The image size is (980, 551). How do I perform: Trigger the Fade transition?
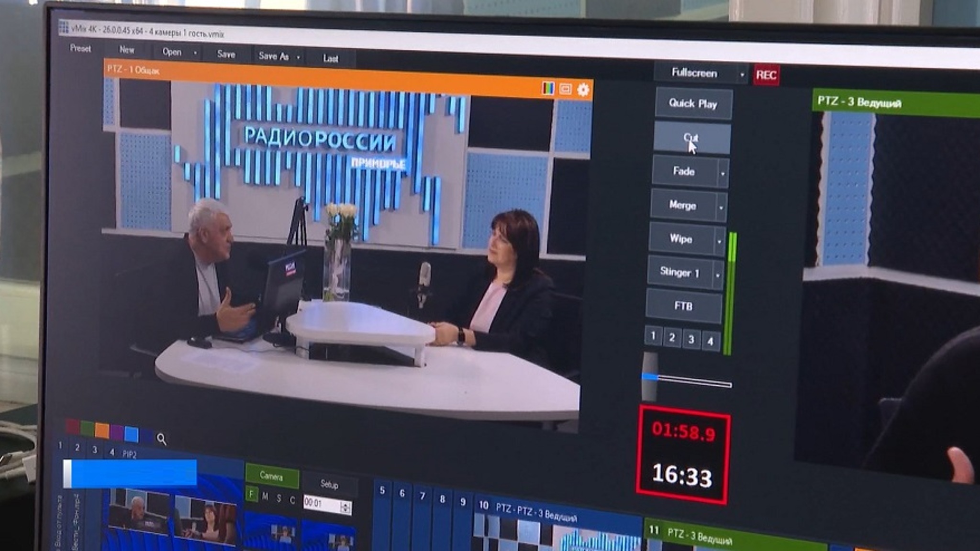tap(684, 171)
